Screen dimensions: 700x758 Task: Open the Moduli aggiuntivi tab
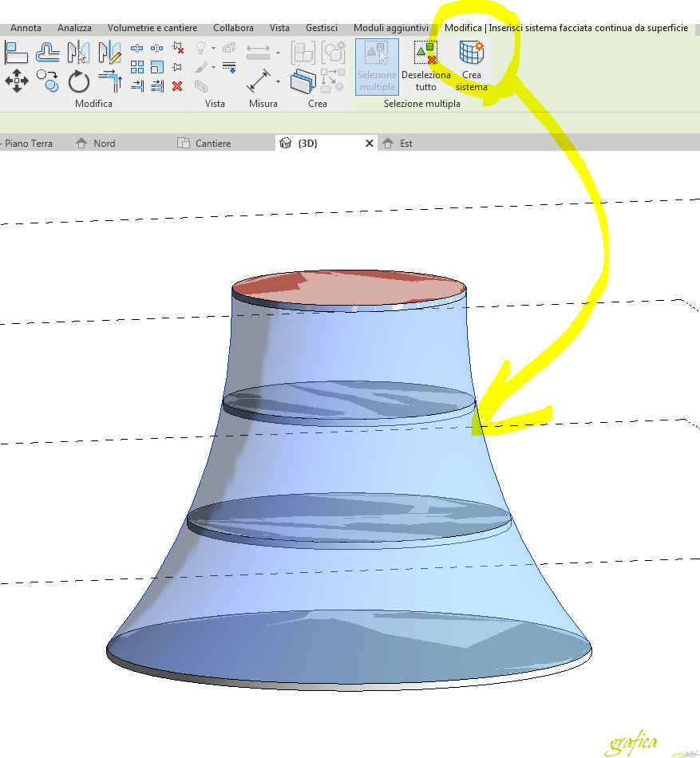(390, 27)
